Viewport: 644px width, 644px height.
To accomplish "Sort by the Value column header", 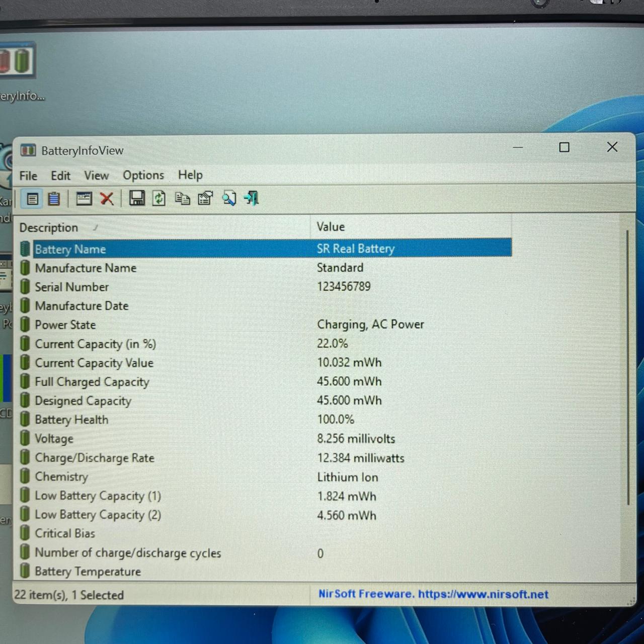I will click(x=411, y=227).
